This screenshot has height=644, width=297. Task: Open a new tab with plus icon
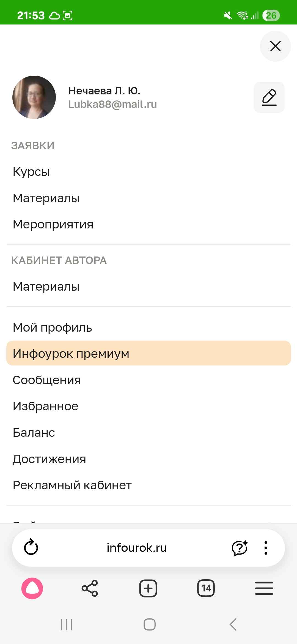[148, 588]
